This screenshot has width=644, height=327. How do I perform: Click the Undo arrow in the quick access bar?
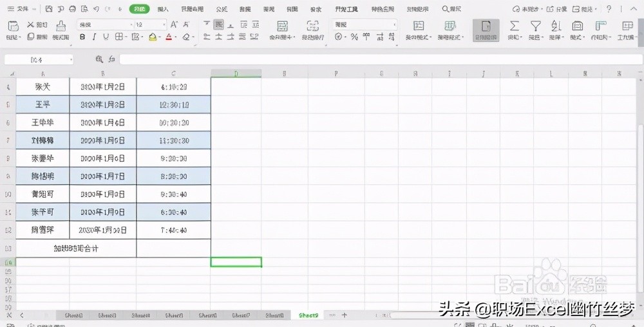(x=97, y=8)
